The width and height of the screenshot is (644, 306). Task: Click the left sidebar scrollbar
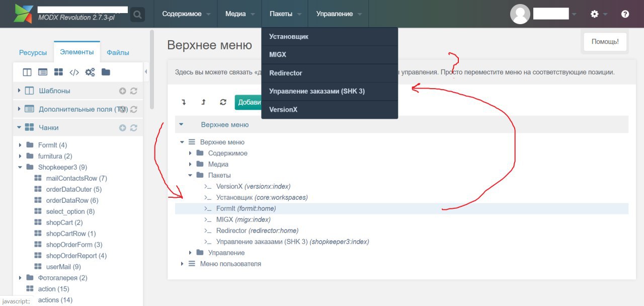(x=152, y=70)
